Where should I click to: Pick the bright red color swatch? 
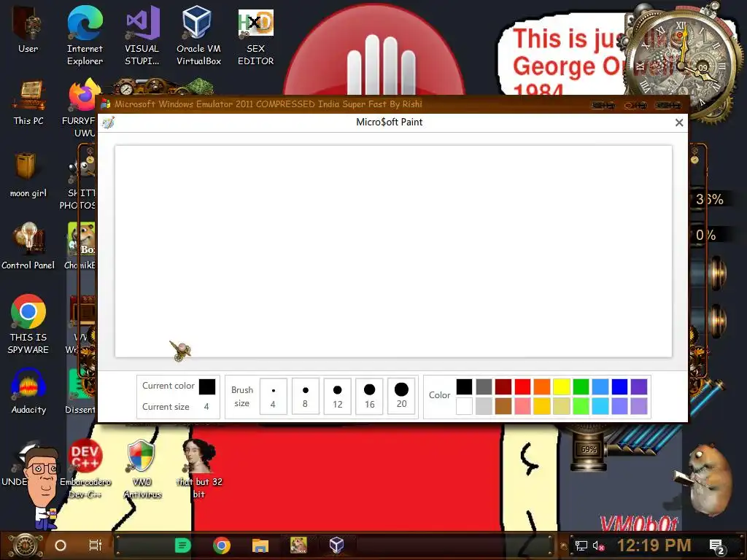pyautogui.click(x=522, y=386)
